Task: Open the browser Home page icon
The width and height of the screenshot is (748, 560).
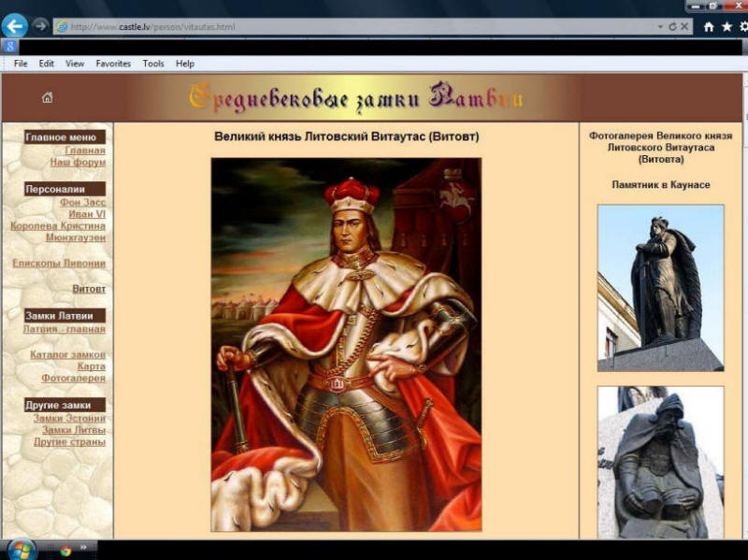Action: [709, 27]
